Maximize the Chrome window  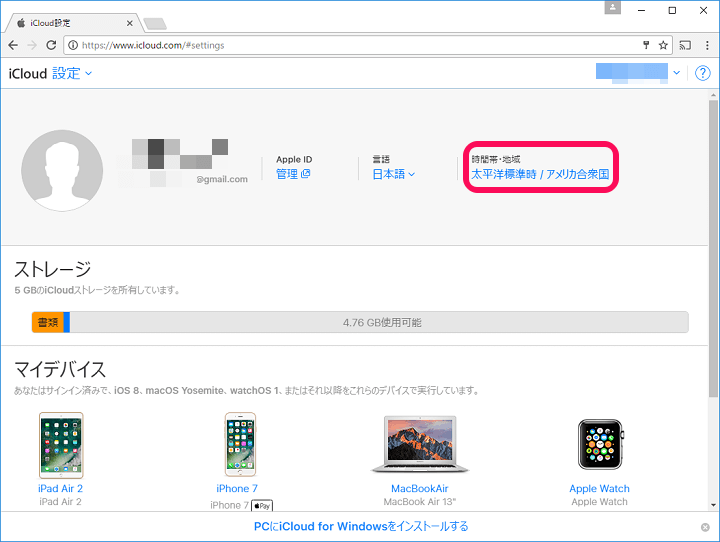pyautogui.click(x=672, y=10)
